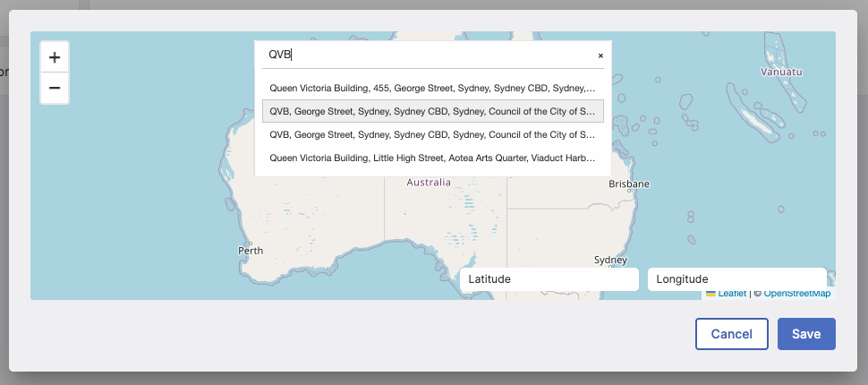Click the Leaflet flag icon
The image size is (868, 385).
pos(711,293)
